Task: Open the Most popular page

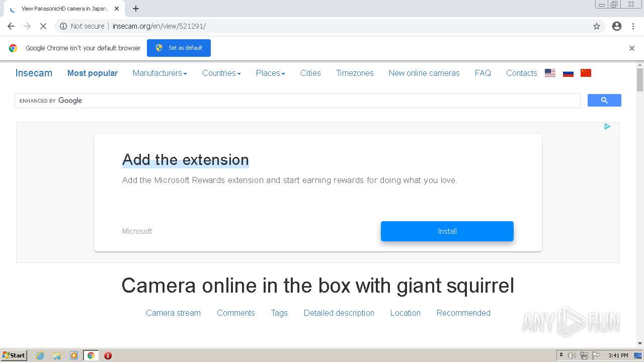Action: click(93, 73)
